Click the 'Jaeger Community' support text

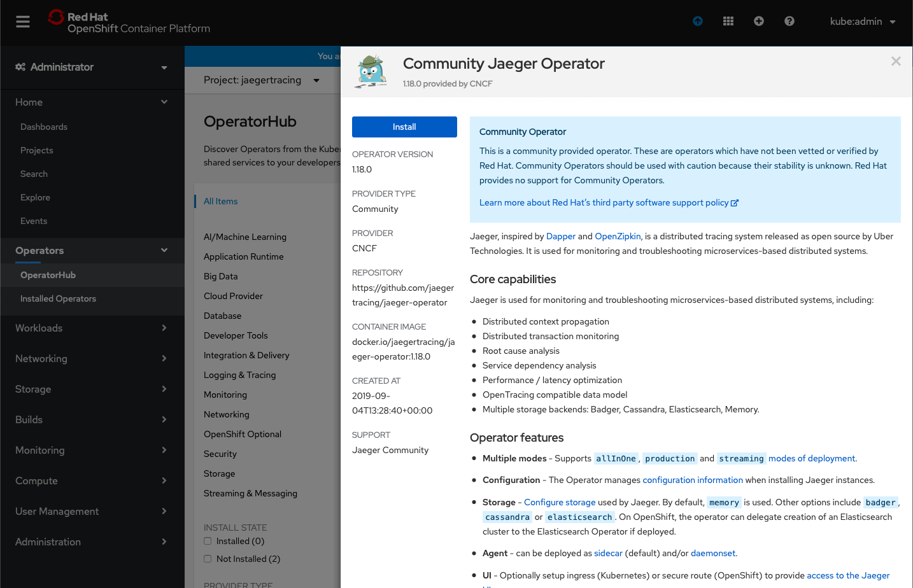point(390,450)
